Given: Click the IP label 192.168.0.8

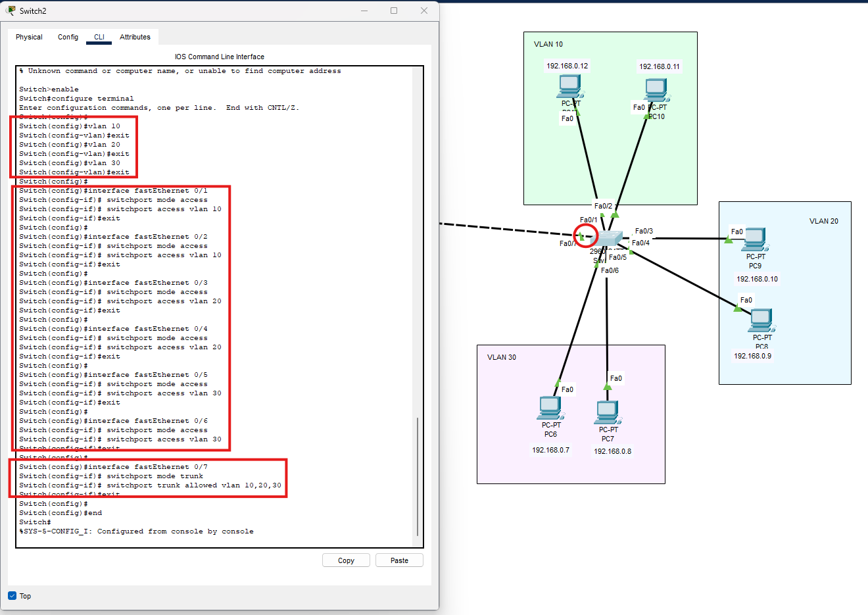Looking at the screenshot, I should [613, 451].
